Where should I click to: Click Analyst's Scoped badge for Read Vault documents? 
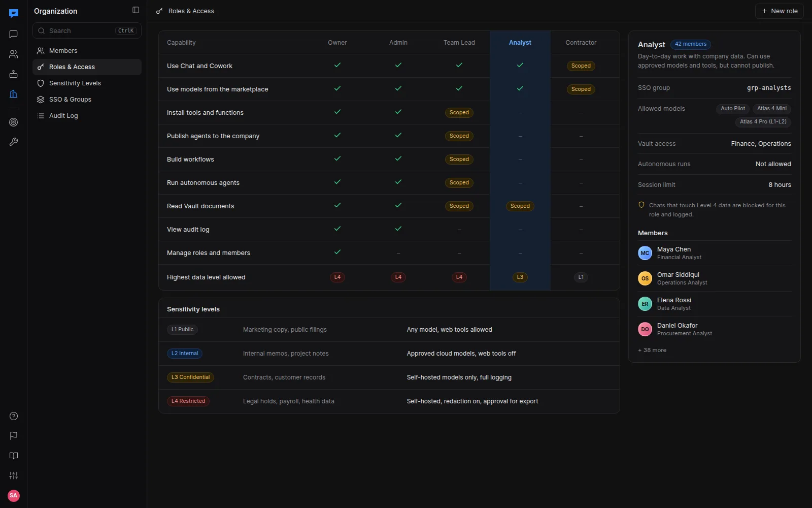pyautogui.click(x=520, y=206)
